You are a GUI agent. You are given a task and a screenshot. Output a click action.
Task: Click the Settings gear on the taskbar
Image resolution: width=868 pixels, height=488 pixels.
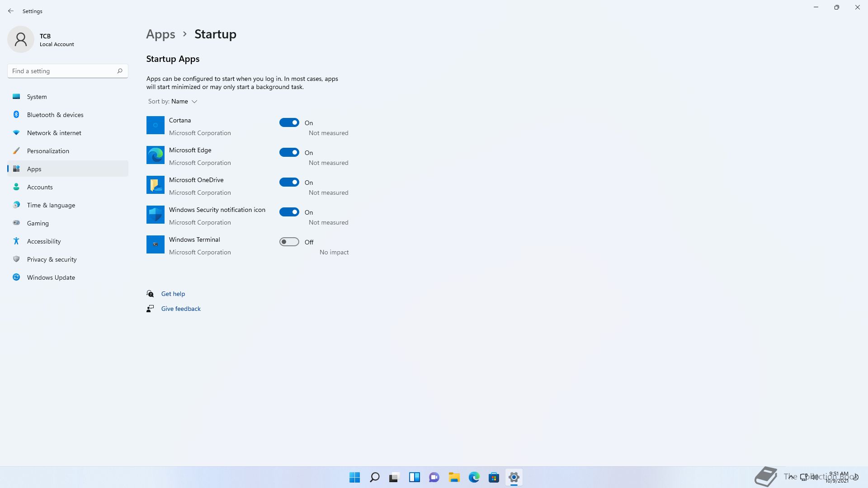point(514,477)
